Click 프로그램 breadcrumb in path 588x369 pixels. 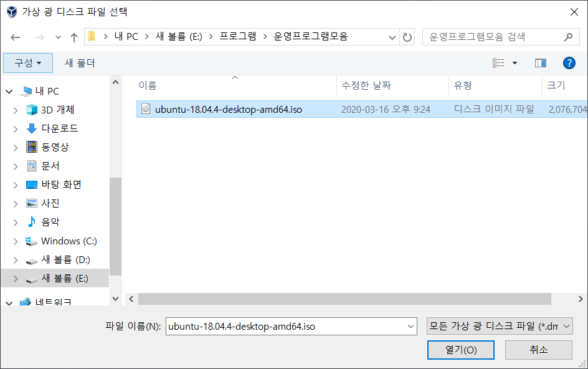click(x=238, y=36)
